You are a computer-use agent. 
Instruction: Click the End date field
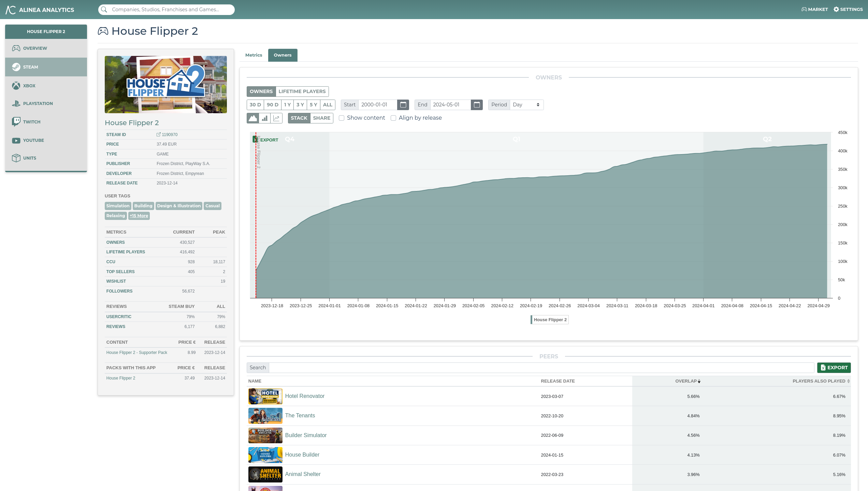pos(450,105)
